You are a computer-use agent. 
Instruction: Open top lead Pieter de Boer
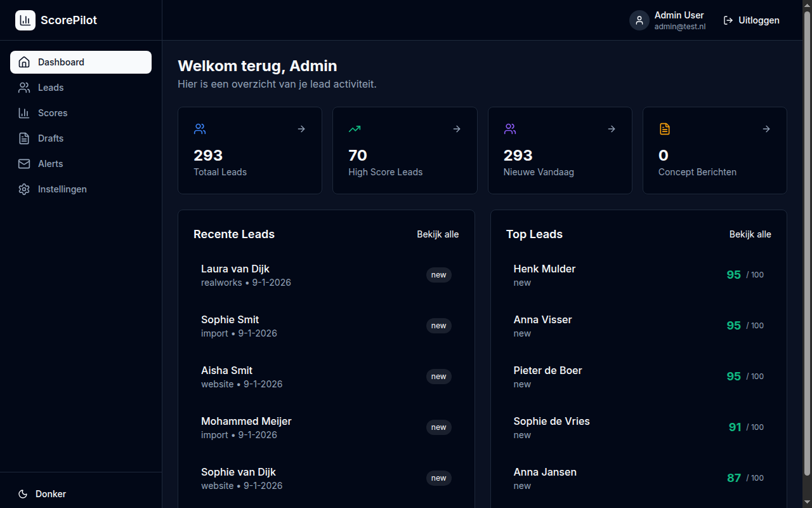639,377
